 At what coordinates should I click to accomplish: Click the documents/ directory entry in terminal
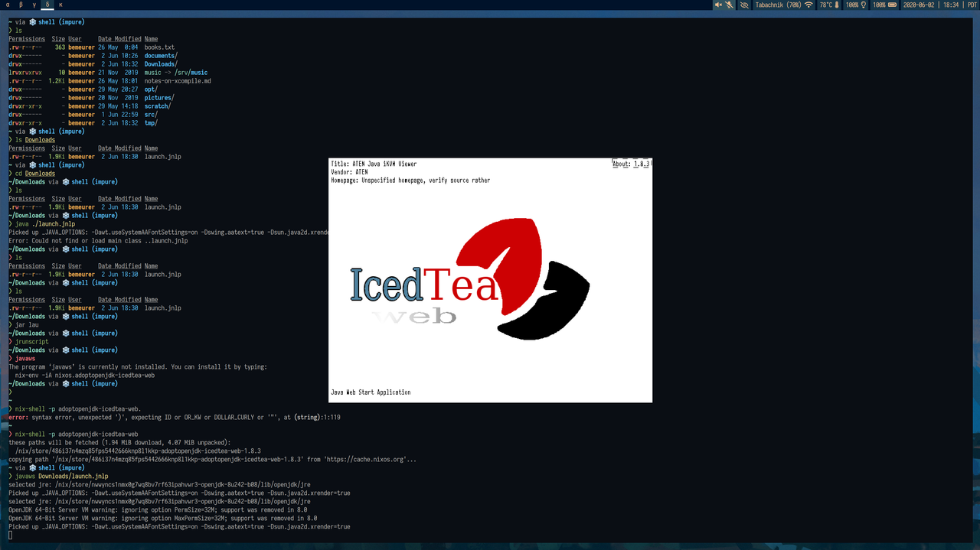[161, 56]
